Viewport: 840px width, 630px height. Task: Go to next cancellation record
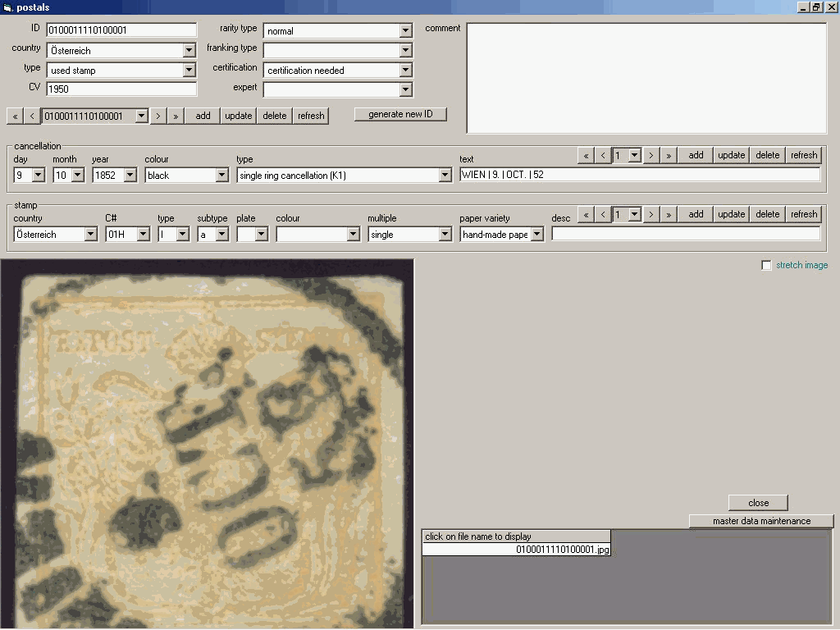pos(651,155)
